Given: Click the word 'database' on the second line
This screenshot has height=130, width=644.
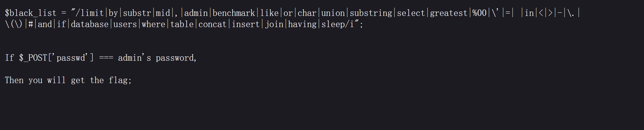Looking at the screenshot, I should tap(90, 24).
